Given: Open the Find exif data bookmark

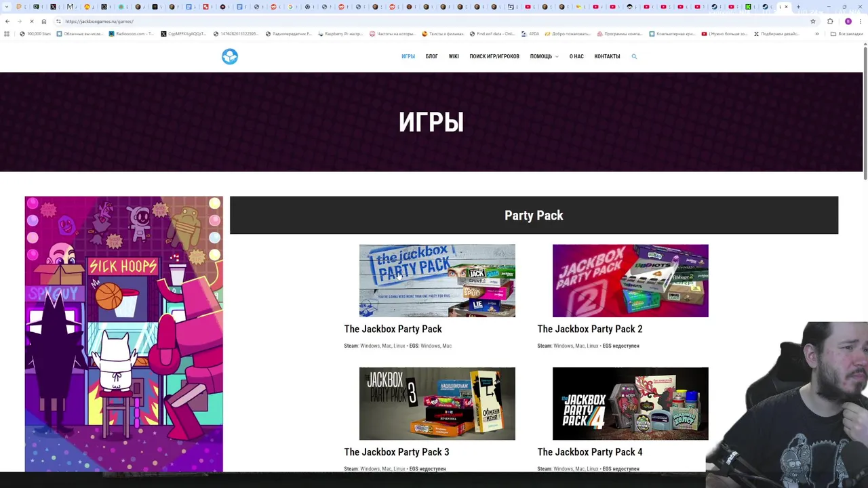Looking at the screenshot, I should tap(492, 34).
